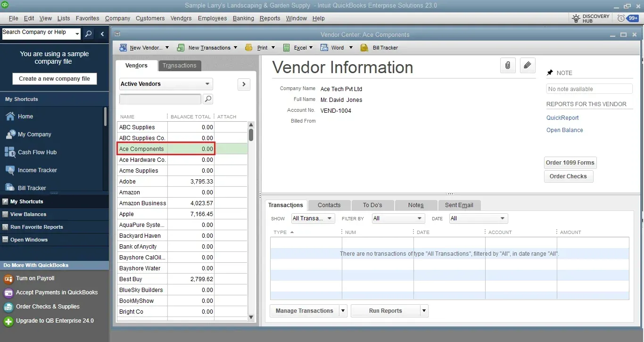Viewport: 644px width, 342px height.
Task: Click the QuickBooks logo in title bar
Action: (x=5, y=5)
